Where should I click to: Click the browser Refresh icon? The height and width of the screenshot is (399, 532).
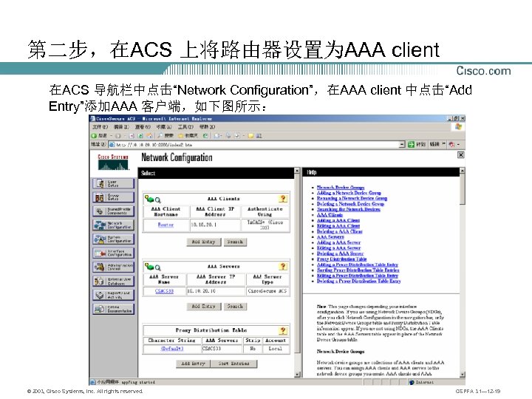pos(140,136)
